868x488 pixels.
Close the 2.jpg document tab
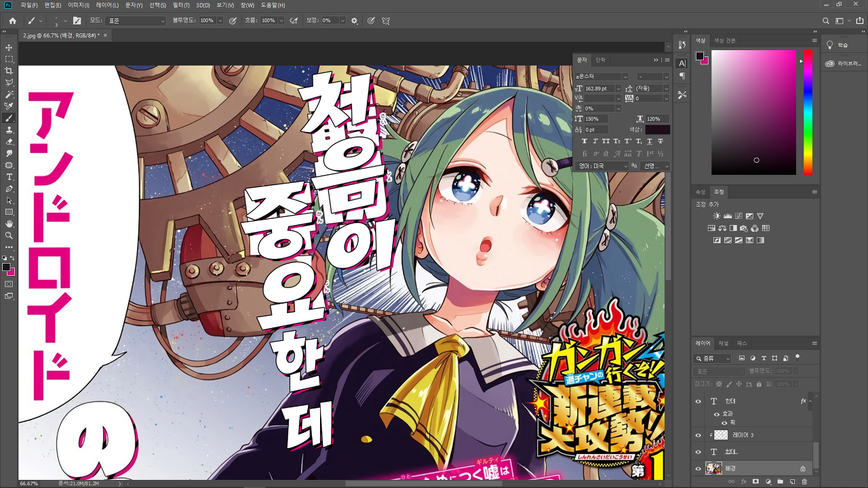coord(106,35)
